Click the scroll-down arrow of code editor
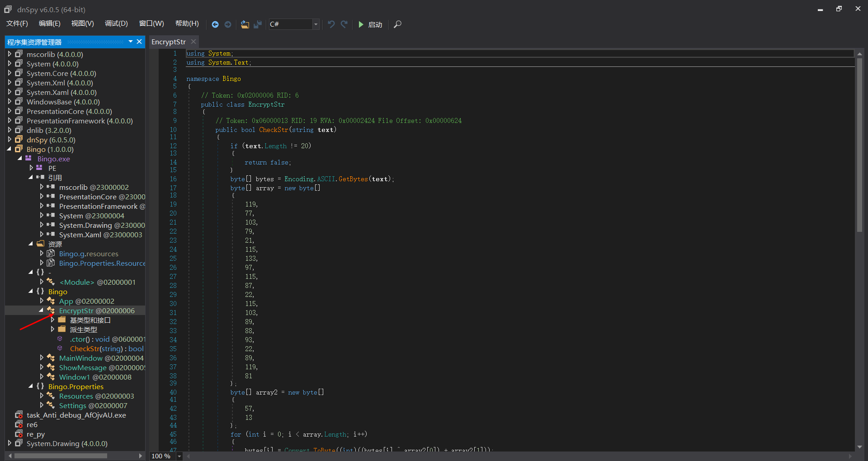 click(859, 447)
